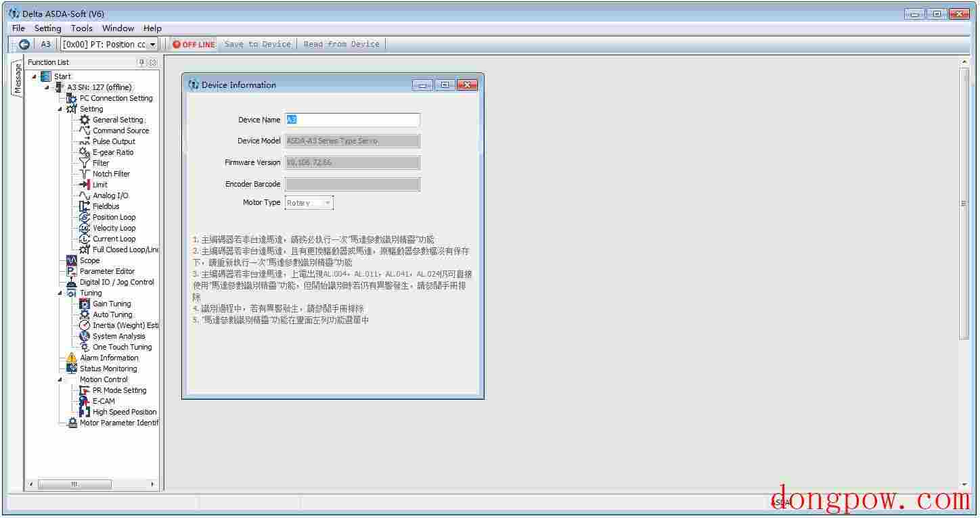Viewport: 980px width, 518px height.
Task: Click the back arrow icon in toolbar
Action: (24, 45)
